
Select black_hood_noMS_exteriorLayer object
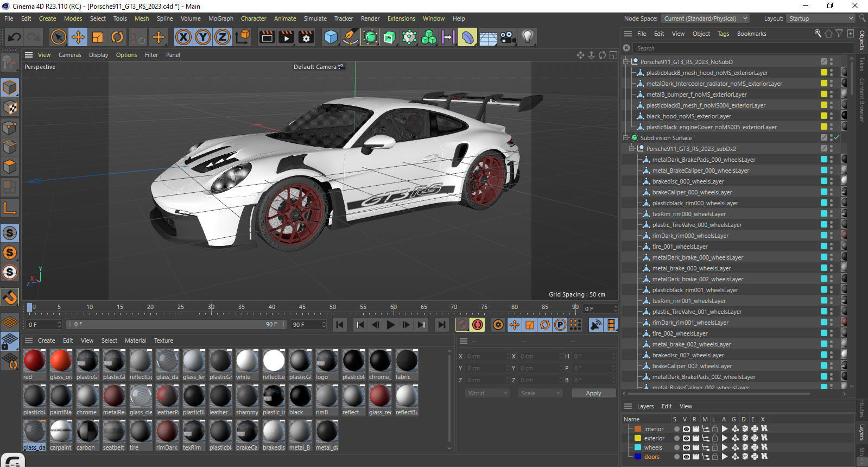point(688,116)
